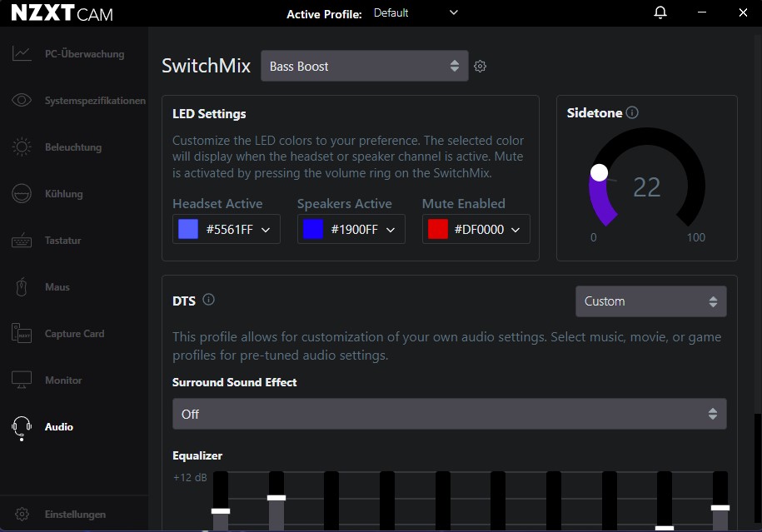Click the ninth equalizer band handle
Viewport: 762px width, 532px height.
point(665,528)
